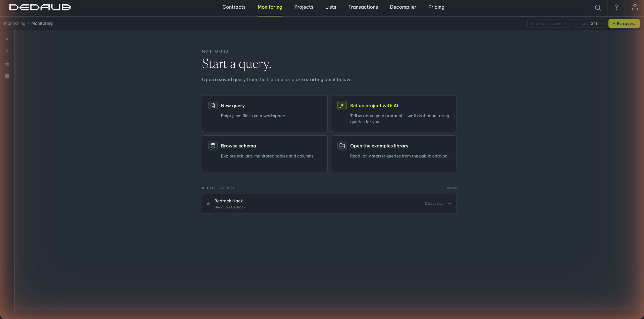Click the New query file icon
The image size is (644, 319).
point(213,106)
